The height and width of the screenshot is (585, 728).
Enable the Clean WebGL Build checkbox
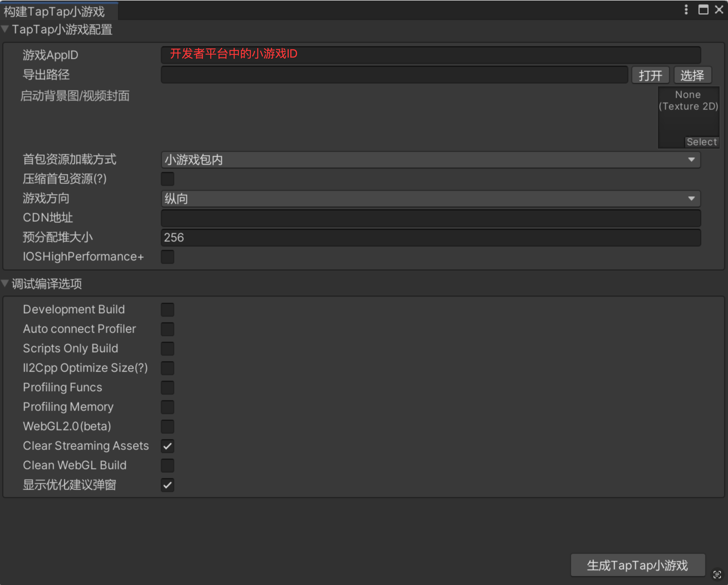(168, 465)
